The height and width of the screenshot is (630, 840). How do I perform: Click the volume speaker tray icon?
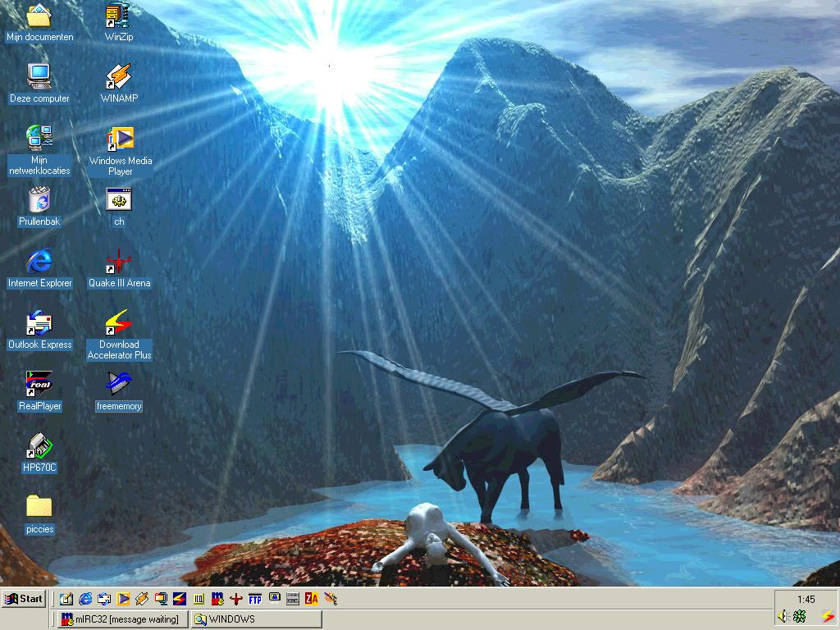coord(783,616)
